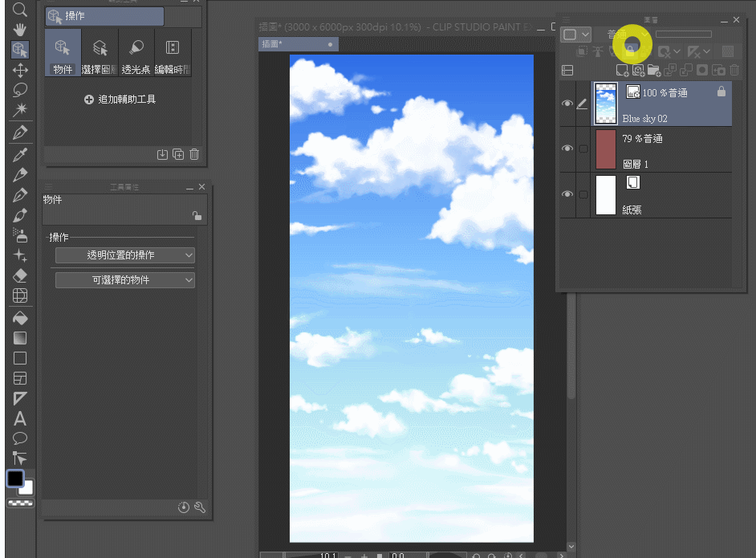
Task: Expand mask enable dropdown arrow
Action: coord(677,51)
